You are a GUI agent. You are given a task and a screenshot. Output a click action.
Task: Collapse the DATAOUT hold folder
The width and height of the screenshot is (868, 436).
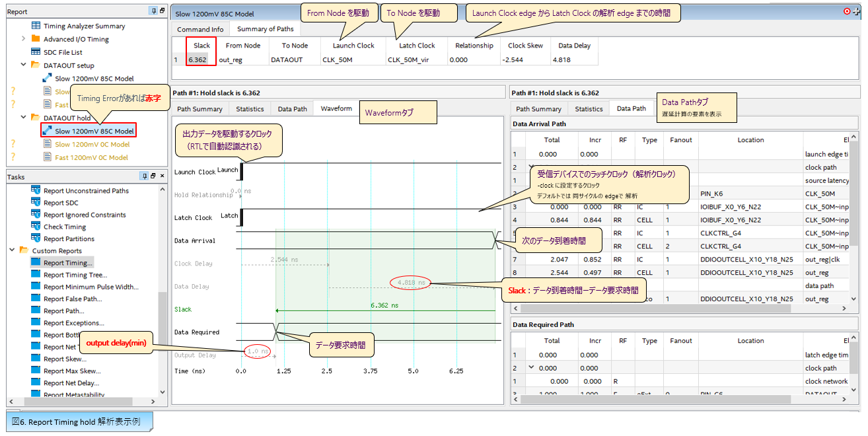[24, 118]
